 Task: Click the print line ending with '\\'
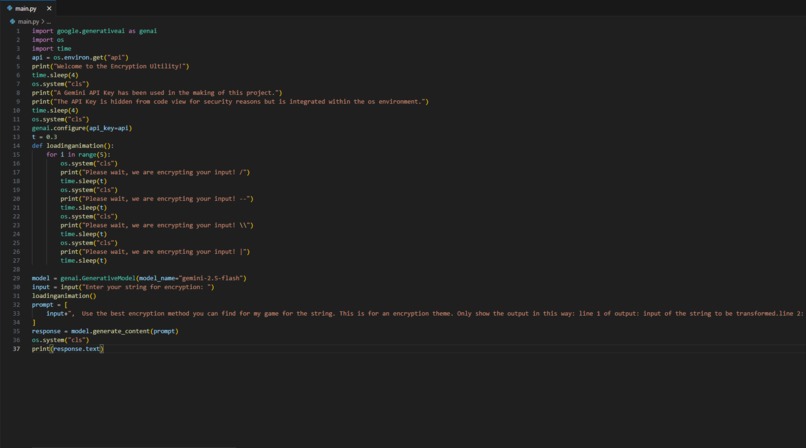(157, 226)
